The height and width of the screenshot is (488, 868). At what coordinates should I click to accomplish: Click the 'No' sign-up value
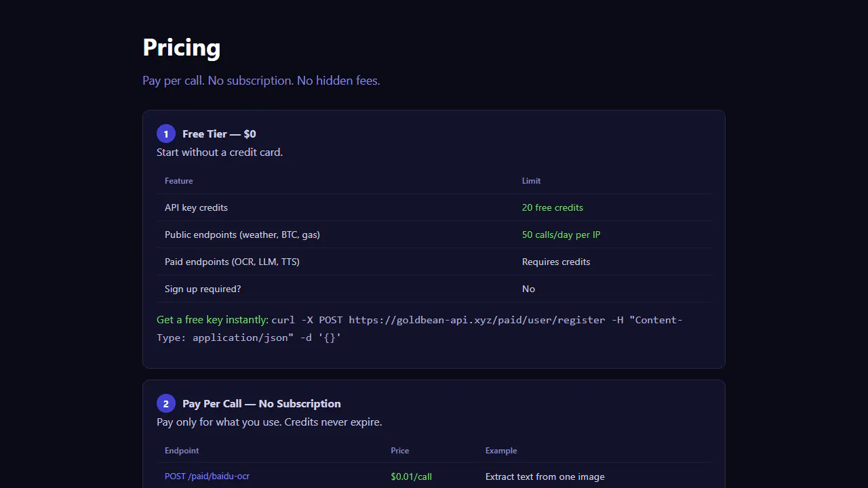coord(528,289)
